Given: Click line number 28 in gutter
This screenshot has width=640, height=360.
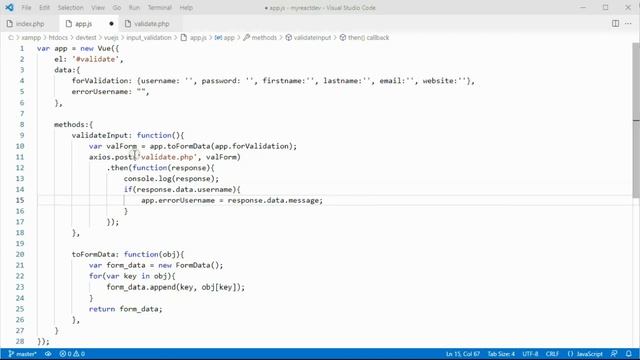Looking at the screenshot, I should click(x=20, y=341).
